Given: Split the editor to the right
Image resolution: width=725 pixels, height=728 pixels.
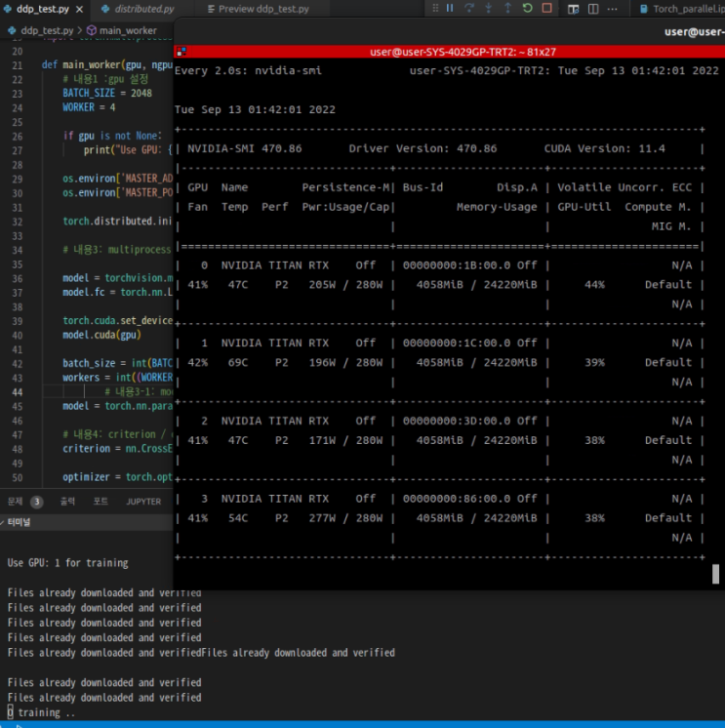Looking at the screenshot, I should 593,9.
